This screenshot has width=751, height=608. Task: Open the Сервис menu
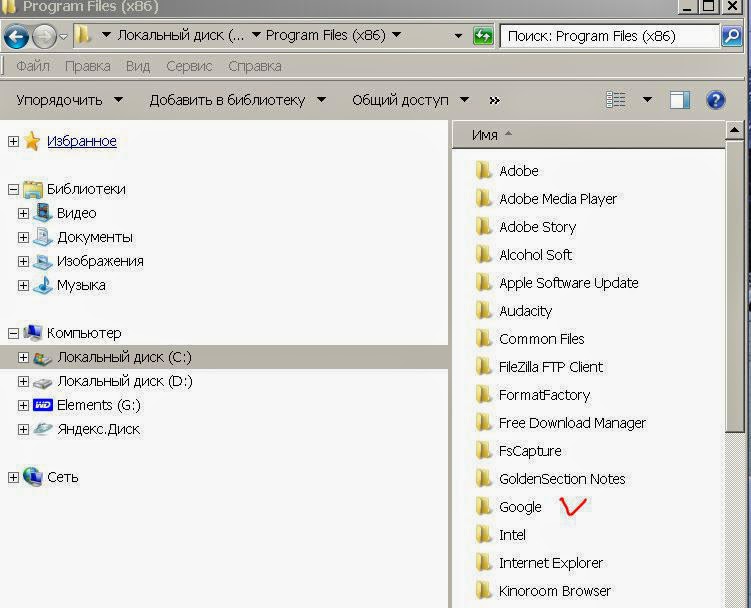tap(189, 66)
